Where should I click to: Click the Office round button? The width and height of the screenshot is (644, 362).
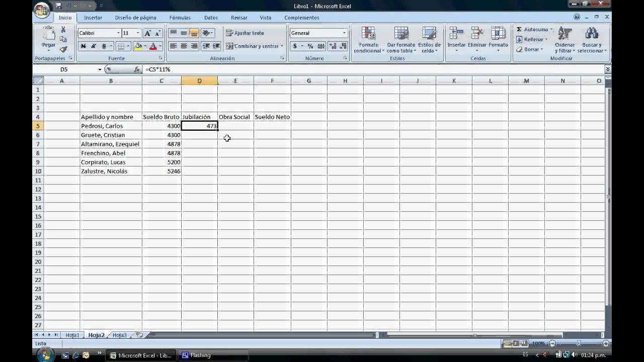click(x=42, y=9)
